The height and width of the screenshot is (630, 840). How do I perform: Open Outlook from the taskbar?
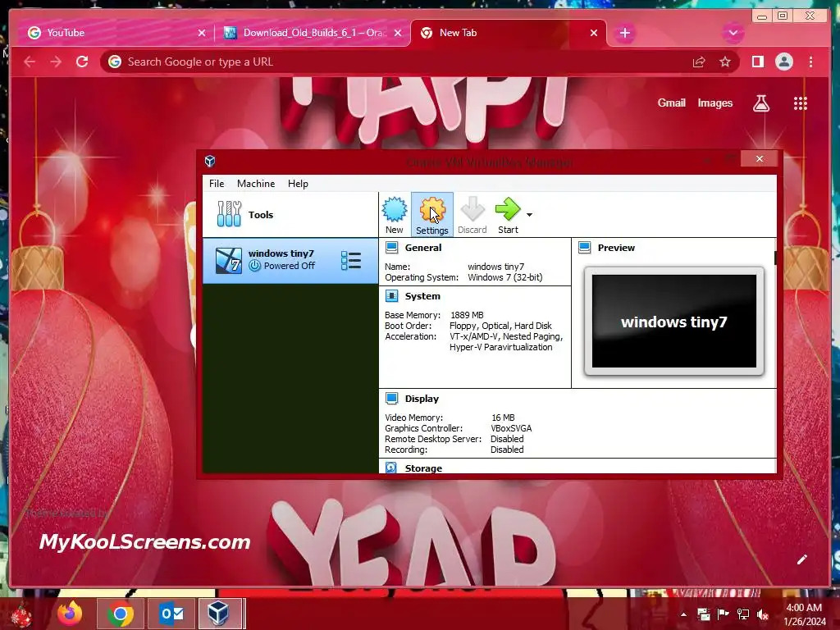(x=171, y=614)
